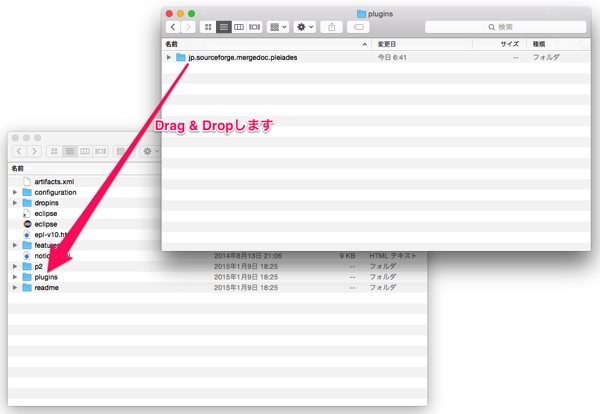The height and width of the screenshot is (414, 600).
Task: Click the 検索 search field
Action: coord(505,27)
